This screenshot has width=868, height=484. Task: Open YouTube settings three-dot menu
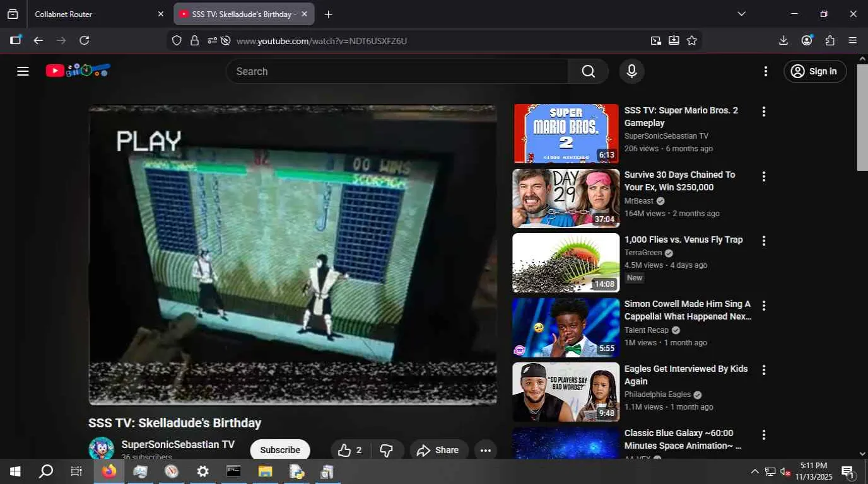766,71
